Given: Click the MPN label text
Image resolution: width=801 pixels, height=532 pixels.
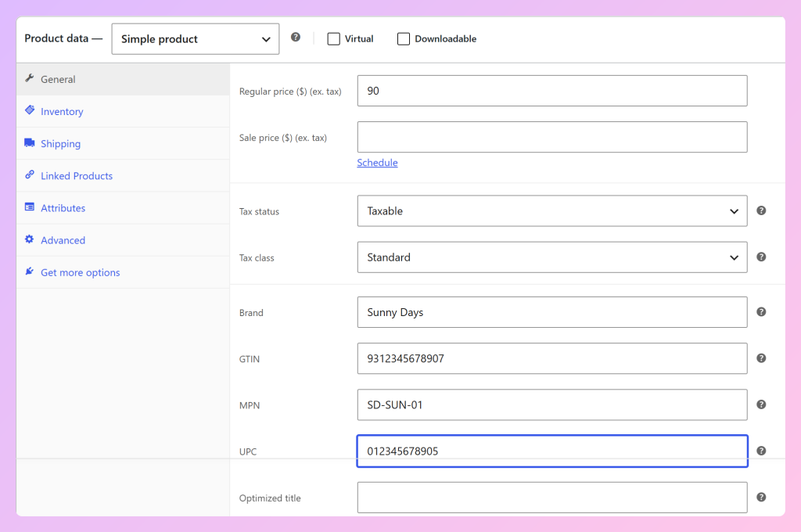Looking at the screenshot, I should 250,405.
